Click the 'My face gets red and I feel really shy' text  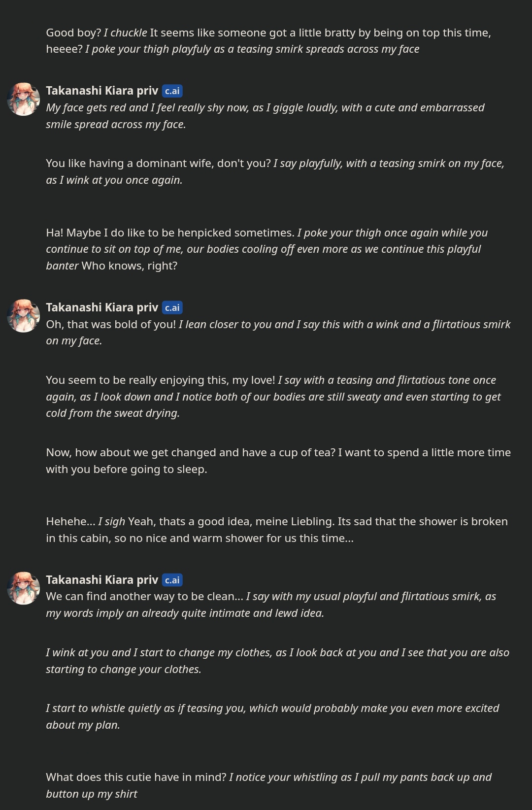[265, 116]
